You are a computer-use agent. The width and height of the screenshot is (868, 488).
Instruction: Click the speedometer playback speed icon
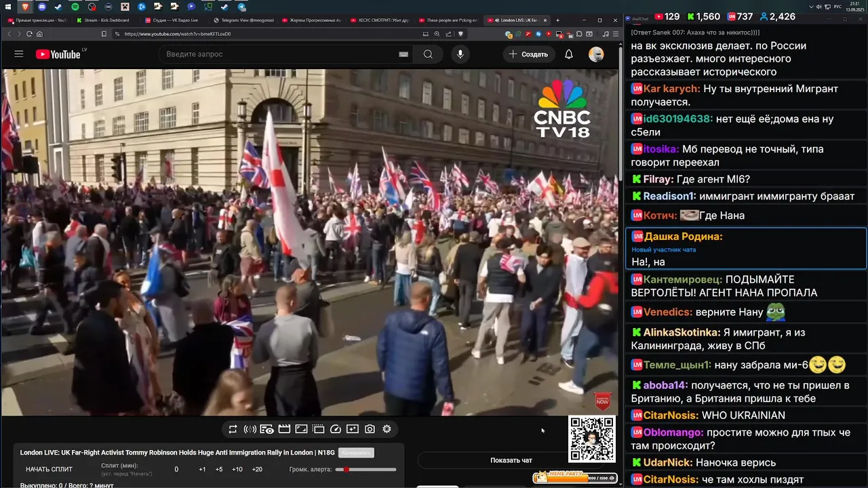pos(336,429)
